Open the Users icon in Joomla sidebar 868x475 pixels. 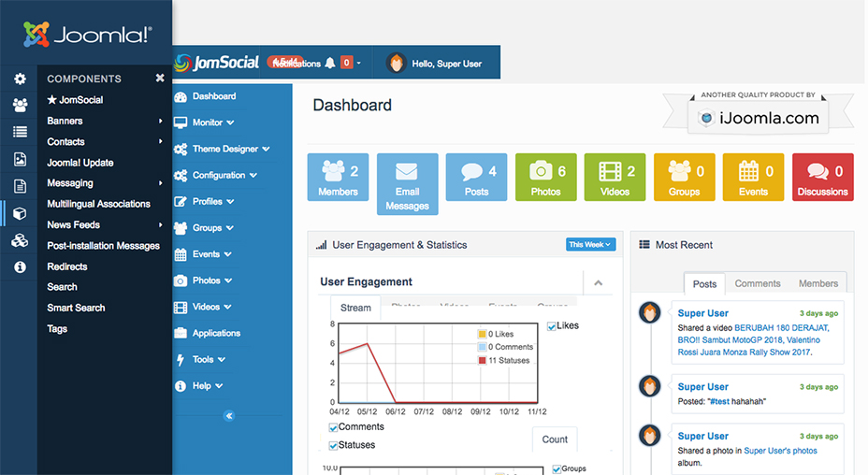point(20,105)
